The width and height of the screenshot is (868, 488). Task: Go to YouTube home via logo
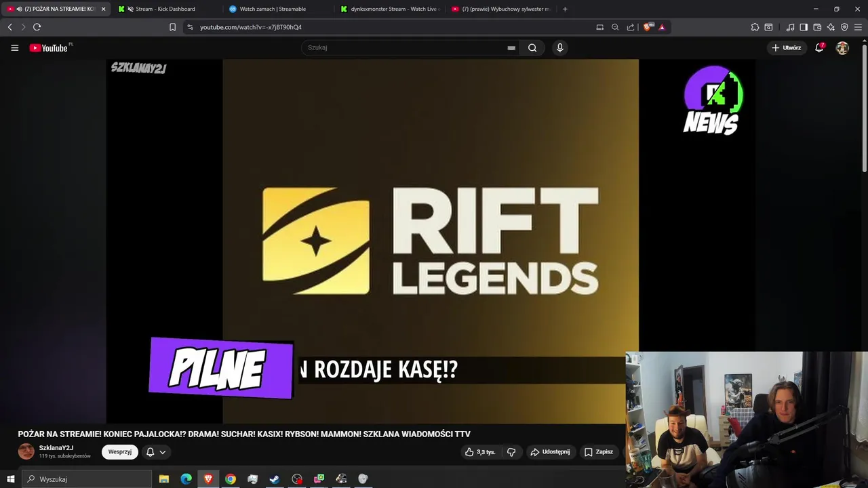(49, 47)
